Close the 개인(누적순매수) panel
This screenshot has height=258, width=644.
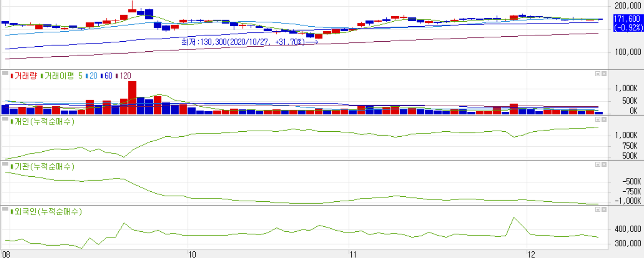604,119
